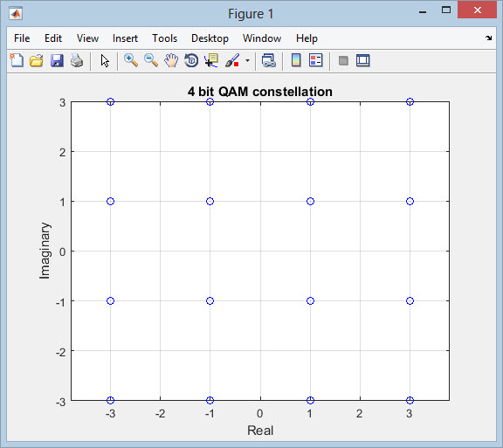503x448 pixels.
Task: Expand the brush color dropdown arrow
Action: pos(247,60)
